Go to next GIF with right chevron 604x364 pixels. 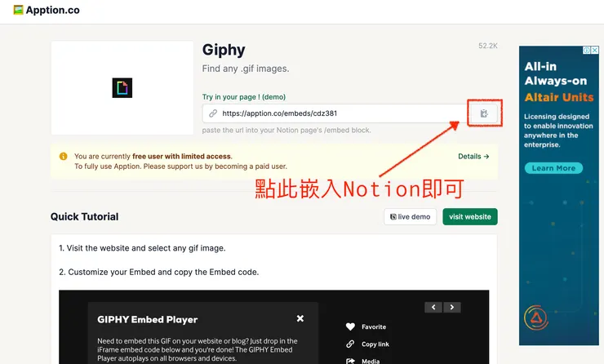tap(452, 308)
